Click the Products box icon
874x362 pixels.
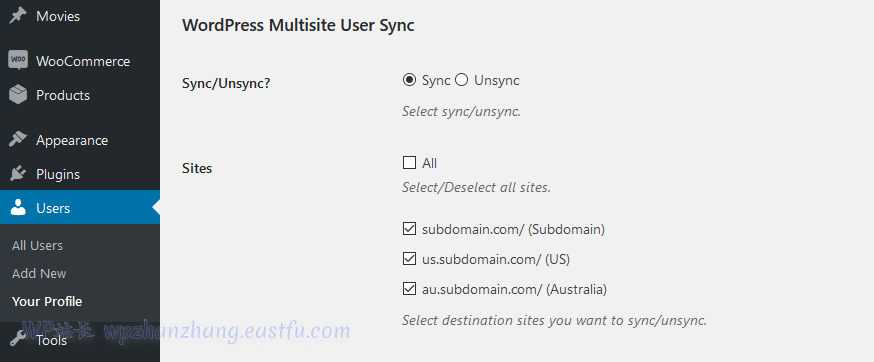tap(18, 95)
